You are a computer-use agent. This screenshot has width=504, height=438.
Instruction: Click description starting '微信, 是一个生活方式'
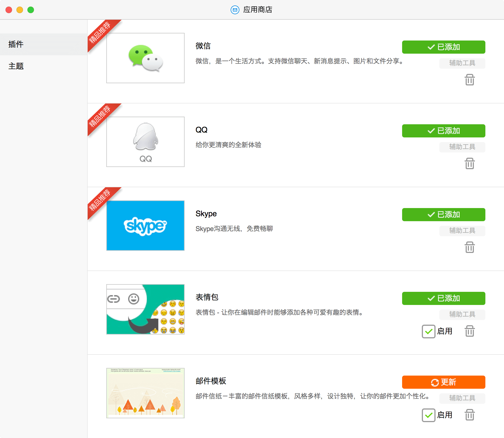pos(299,61)
